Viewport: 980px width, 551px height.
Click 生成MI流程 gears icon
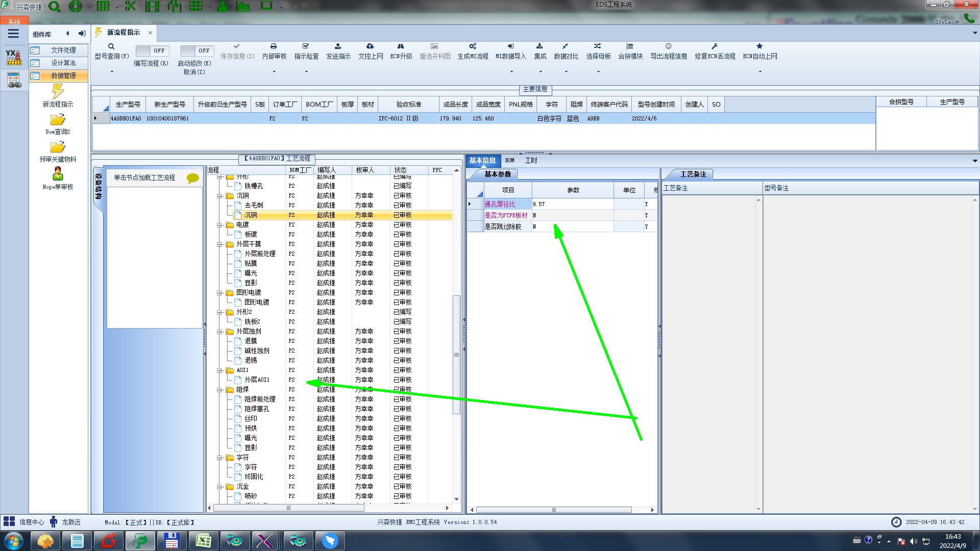[473, 46]
